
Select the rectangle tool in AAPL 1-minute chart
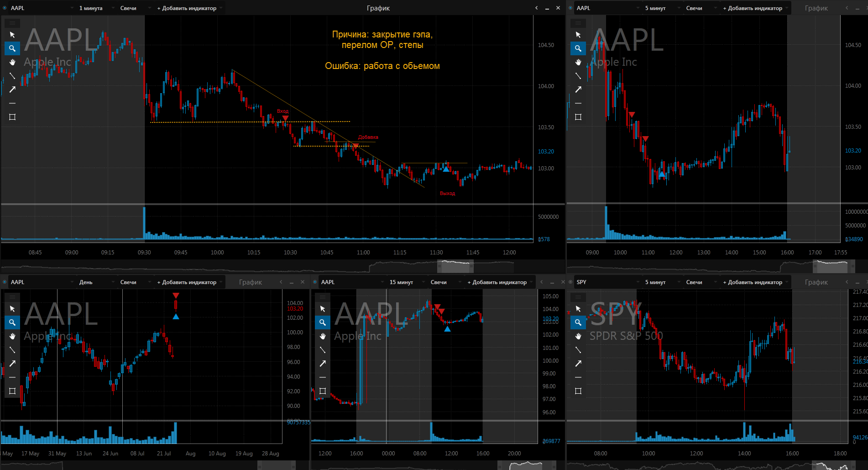click(12, 117)
